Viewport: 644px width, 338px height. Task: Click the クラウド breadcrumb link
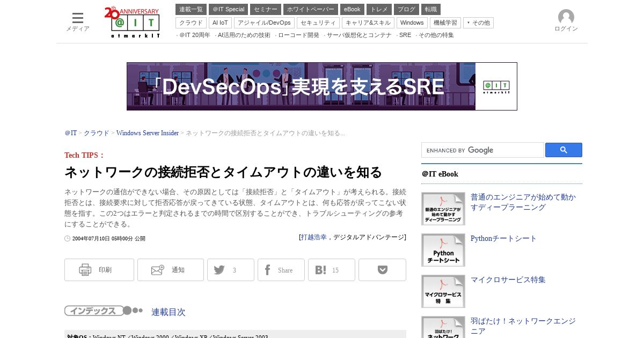pyautogui.click(x=97, y=133)
